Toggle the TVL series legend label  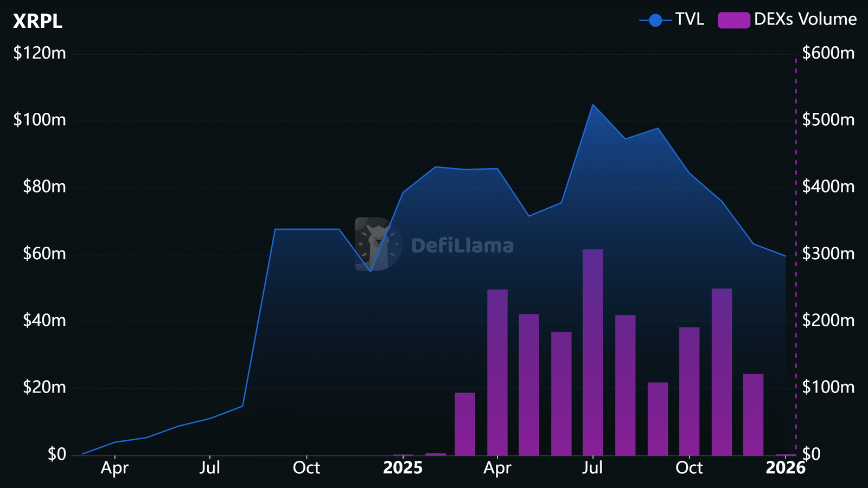[690, 20]
